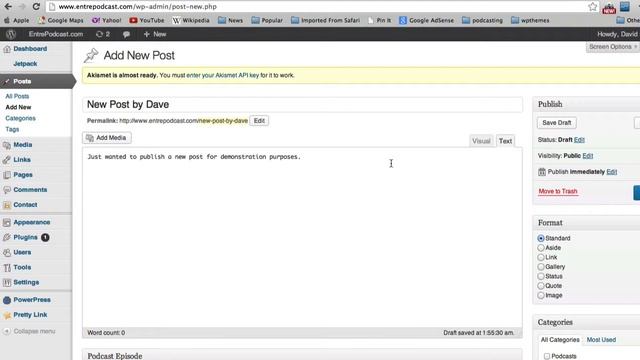Click the Word count: 0 text

(x=106, y=333)
